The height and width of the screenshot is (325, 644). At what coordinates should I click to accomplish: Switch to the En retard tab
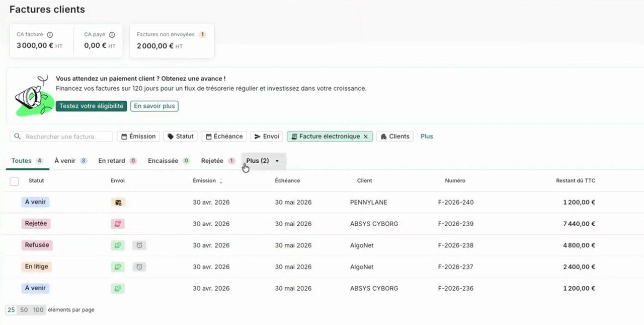point(118,161)
